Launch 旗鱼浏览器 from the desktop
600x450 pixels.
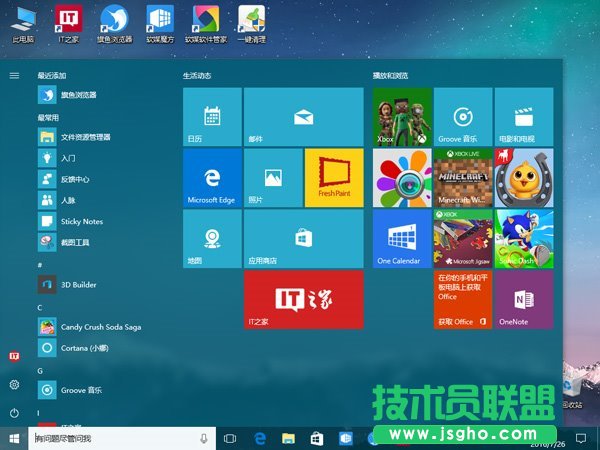click(114, 24)
